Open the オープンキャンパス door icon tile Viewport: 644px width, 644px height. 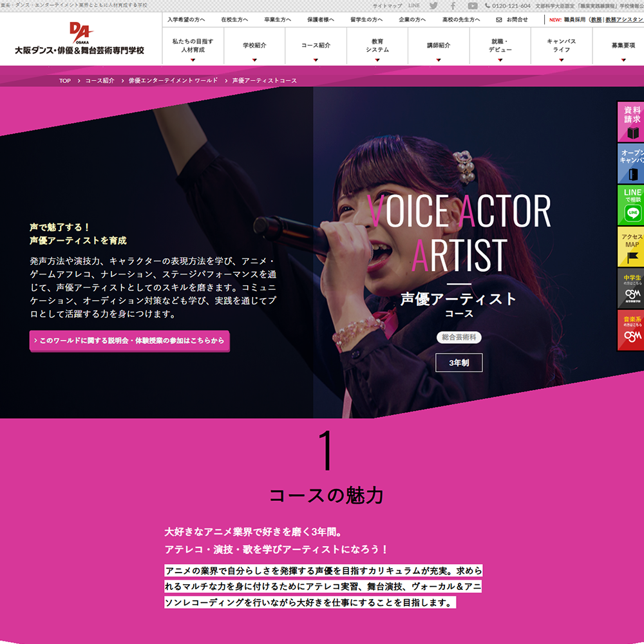[x=631, y=164]
